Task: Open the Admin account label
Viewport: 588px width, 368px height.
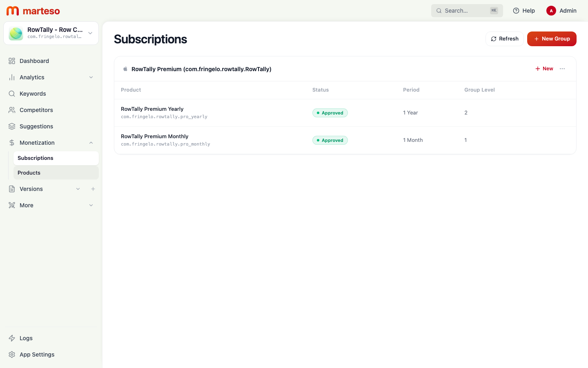Action: point(568,11)
